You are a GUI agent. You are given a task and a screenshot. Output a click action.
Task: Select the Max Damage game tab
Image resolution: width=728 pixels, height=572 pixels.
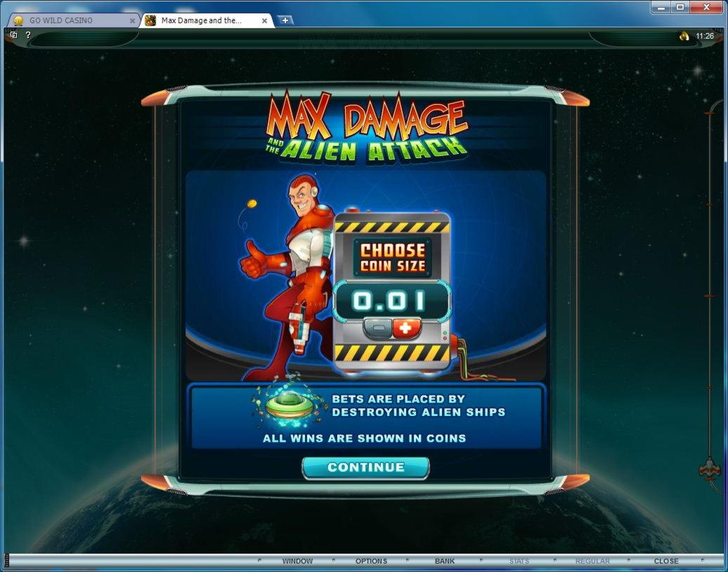[202, 20]
